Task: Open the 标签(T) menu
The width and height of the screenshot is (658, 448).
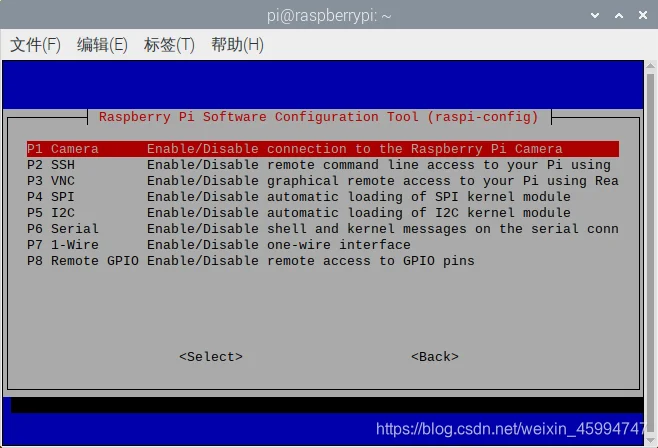Action: point(169,45)
